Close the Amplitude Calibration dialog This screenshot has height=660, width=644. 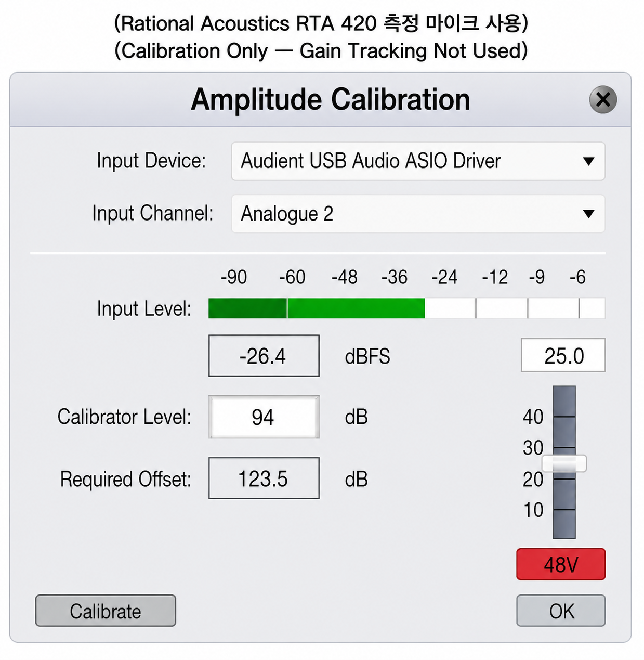pyautogui.click(x=603, y=99)
